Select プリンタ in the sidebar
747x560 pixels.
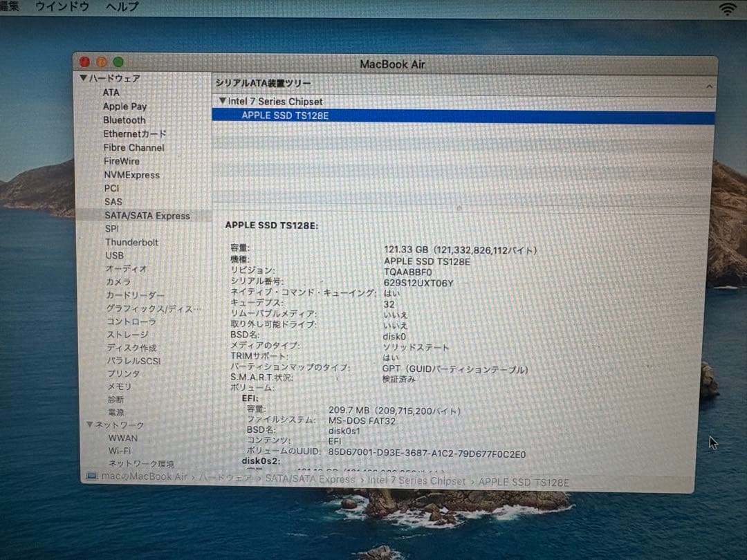pos(123,373)
